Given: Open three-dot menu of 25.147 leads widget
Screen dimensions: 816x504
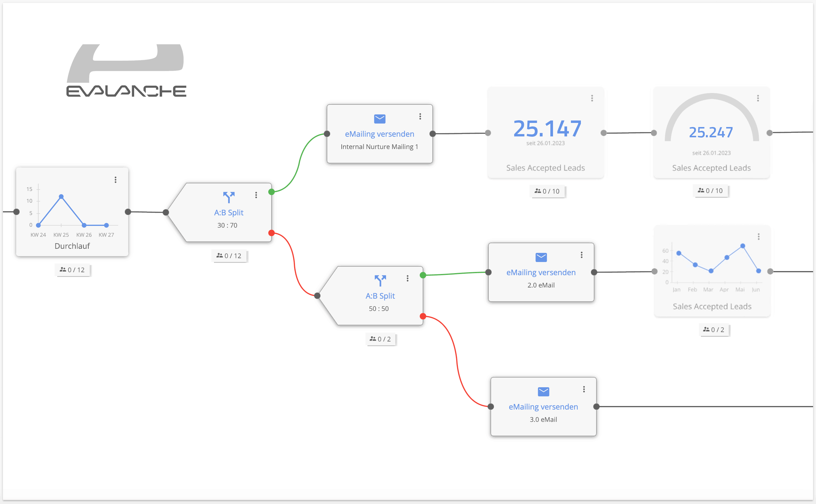Looking at the screenshot, I should tap(592, 98).
